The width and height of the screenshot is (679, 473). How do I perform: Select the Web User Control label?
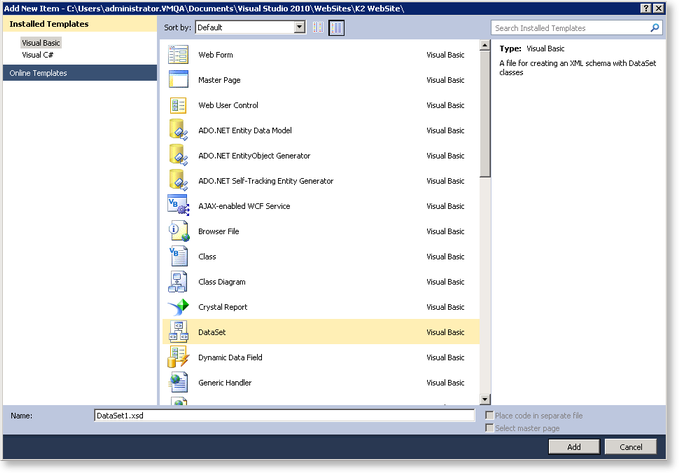pyautogui.click(x=228, y=105)
